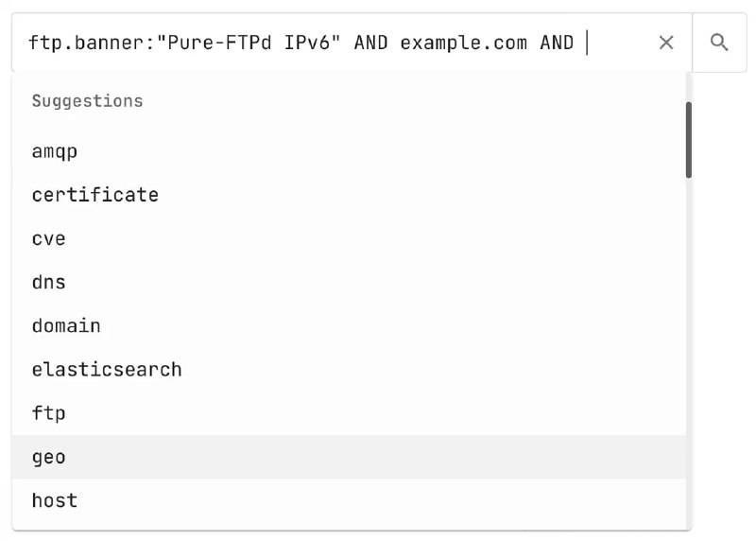Click the scrollbar track below the thumb
This screenshot has height=541, width=756.
point(689,352)
